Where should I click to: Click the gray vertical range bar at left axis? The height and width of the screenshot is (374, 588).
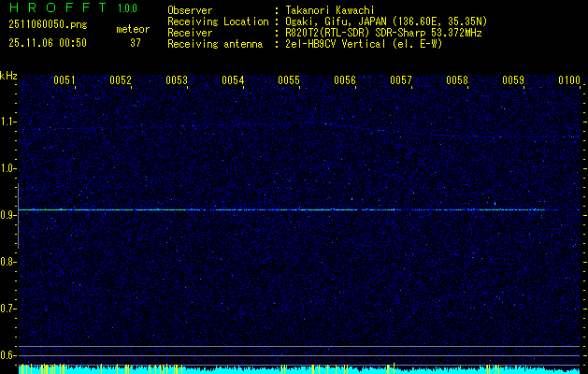(18, 216)
